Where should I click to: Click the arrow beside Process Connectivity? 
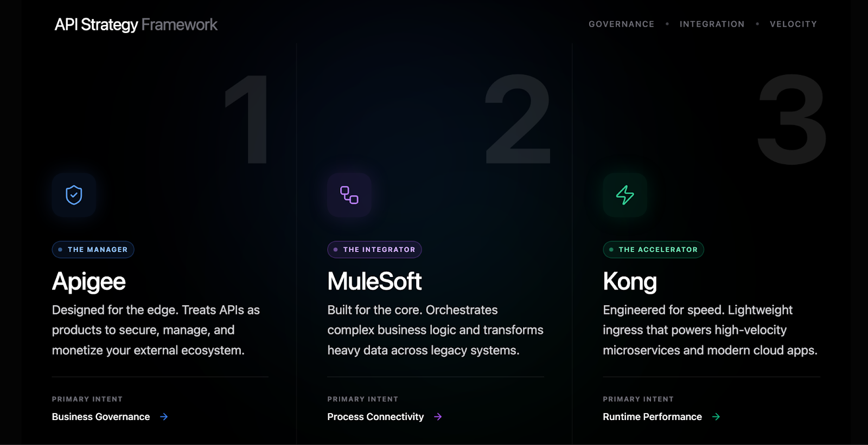click(x=438, y=417)
